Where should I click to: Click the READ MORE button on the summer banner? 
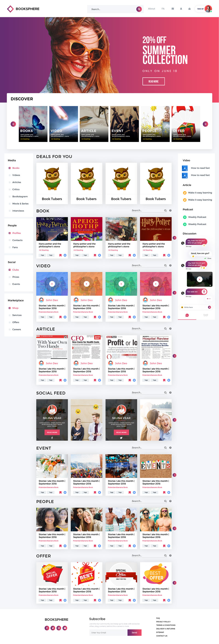click(x=154, y=81)
